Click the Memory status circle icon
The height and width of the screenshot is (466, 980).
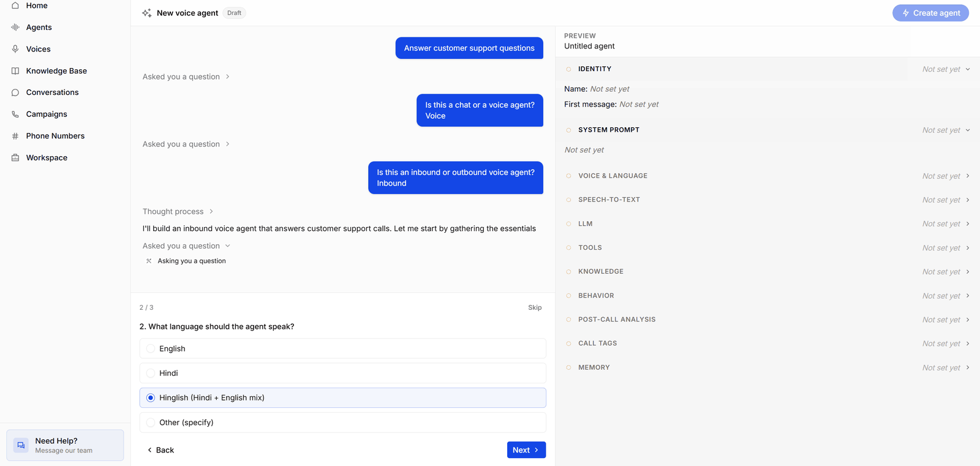(x=568, y=367)
